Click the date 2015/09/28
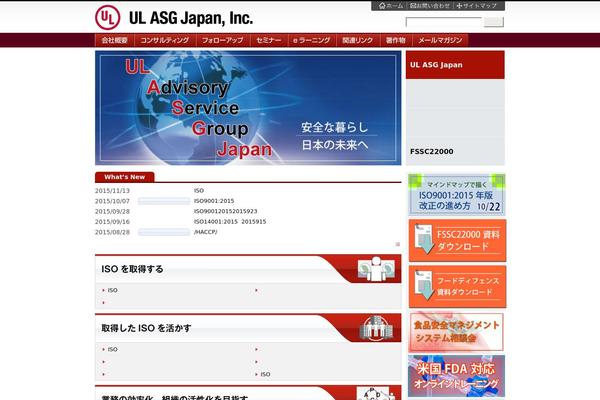The height and width of the screenshot is (400, 600). [112, 211]
